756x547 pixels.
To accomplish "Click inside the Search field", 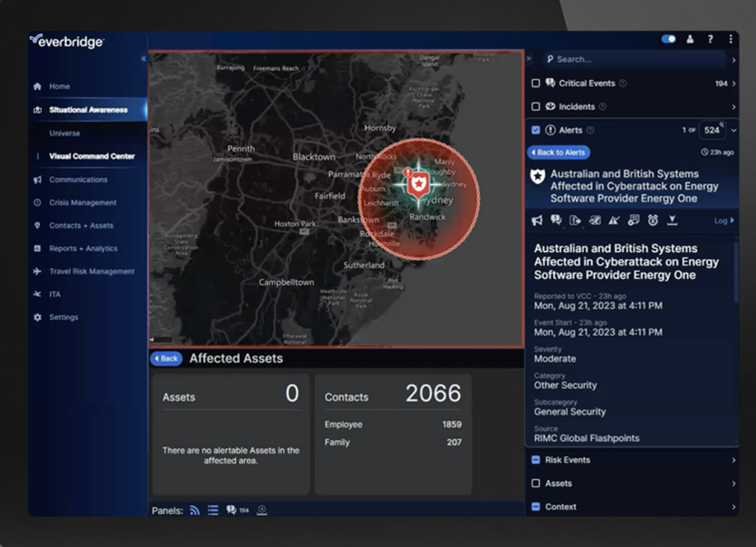I will click(634, 59).
